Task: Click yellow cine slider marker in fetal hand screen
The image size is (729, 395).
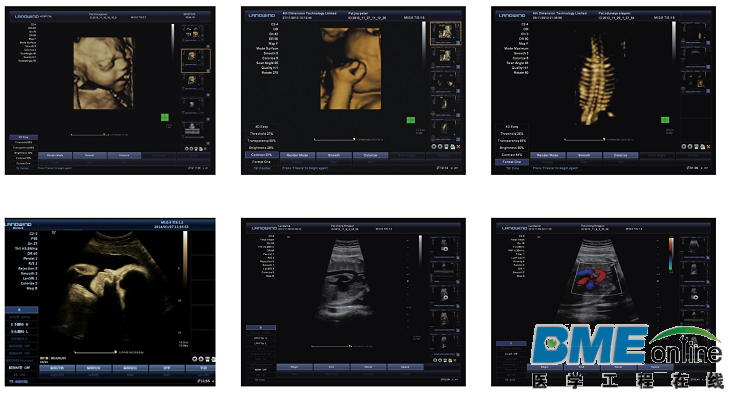Action: [354, 139]
